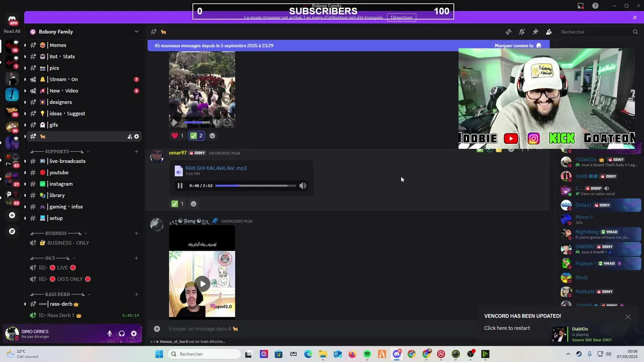Open Microsoft Edge from the taskbar
The height and width of the screenshot is (362, 644).
click(308, 354)
